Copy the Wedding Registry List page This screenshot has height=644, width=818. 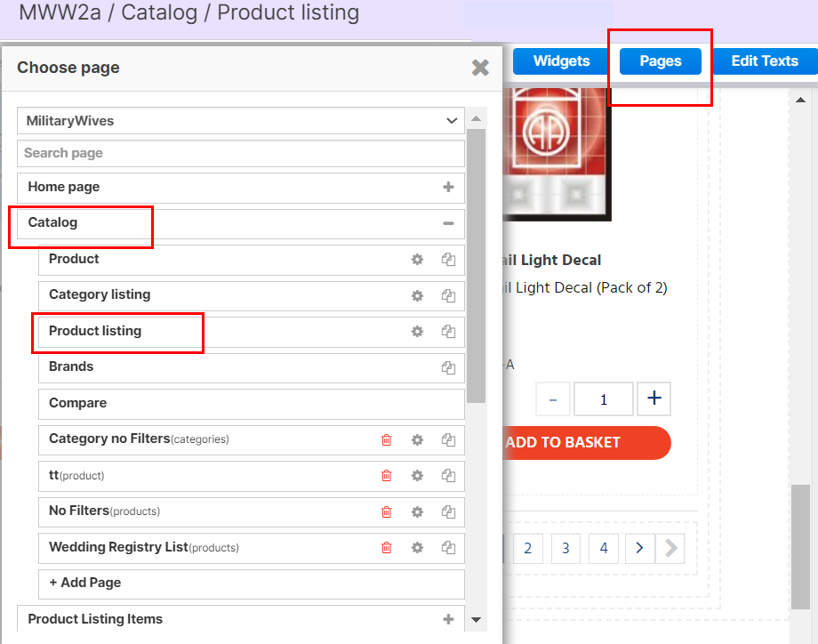pos(448,548)
